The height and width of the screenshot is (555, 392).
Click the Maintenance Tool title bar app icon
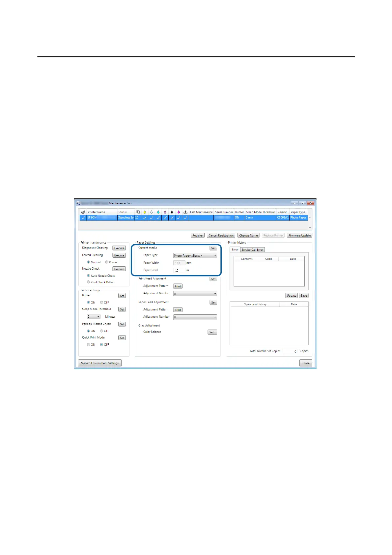click(x=78, y=203)
